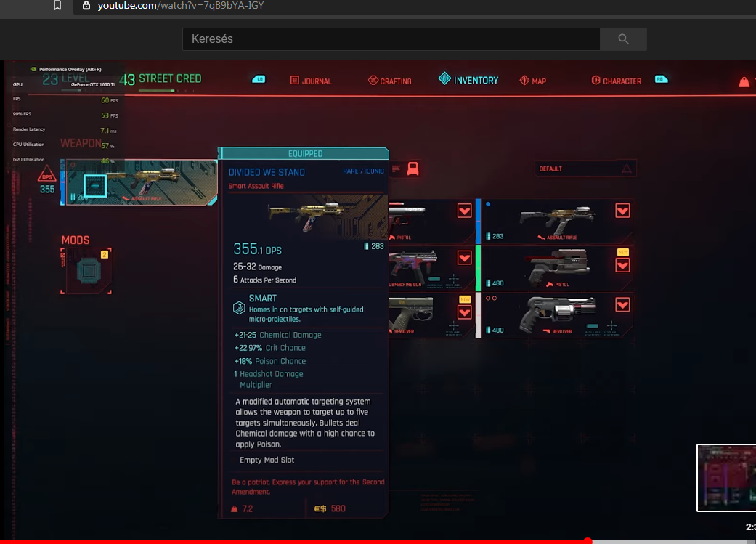The image size is (756, 544).
Task: Click the video progress bar
Action: click(x=378, y=542)
